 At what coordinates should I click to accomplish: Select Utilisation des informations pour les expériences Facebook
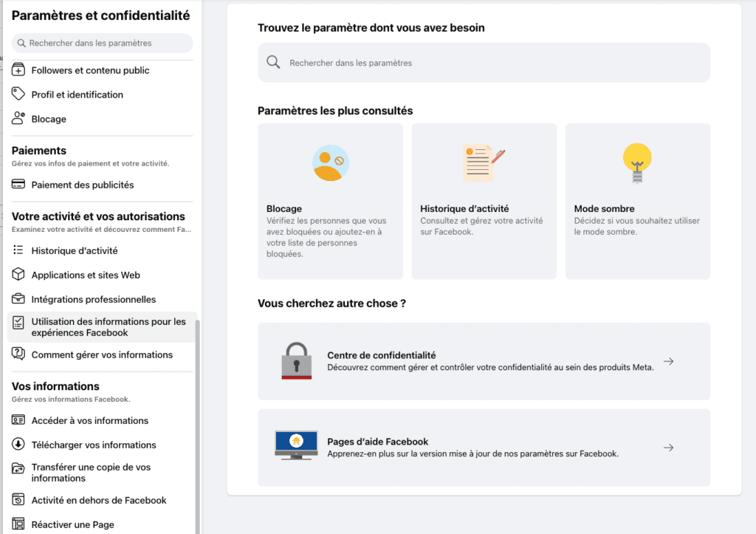click(x=102, y=327)
